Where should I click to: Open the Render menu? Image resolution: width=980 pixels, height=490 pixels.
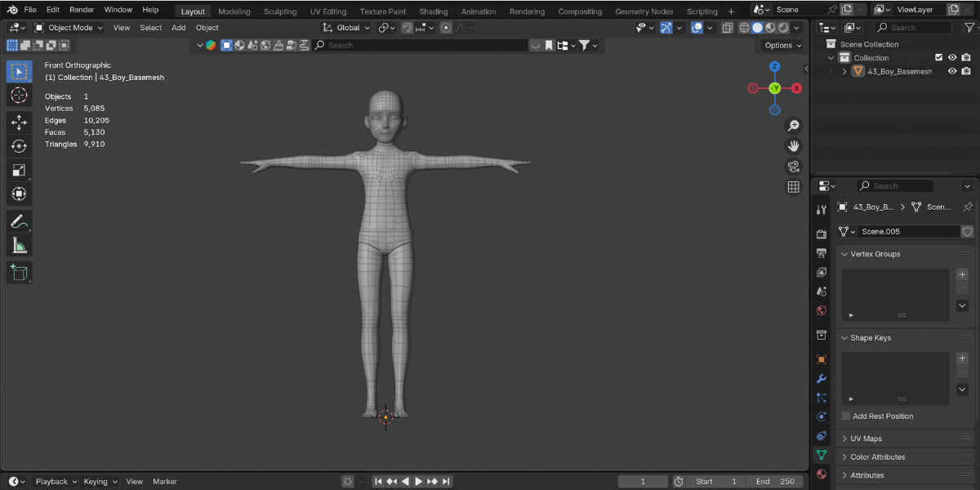click(82, 9)
